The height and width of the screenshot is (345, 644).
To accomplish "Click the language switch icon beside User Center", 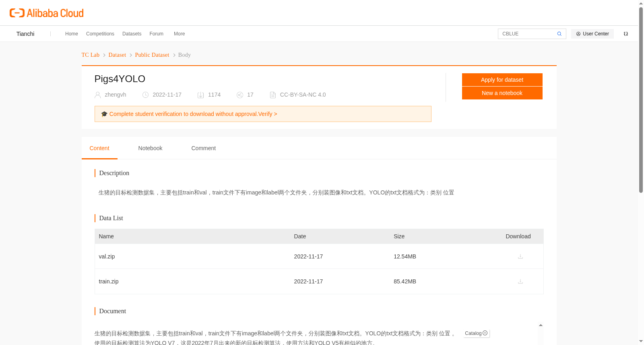I will click(x=626, y=34).
